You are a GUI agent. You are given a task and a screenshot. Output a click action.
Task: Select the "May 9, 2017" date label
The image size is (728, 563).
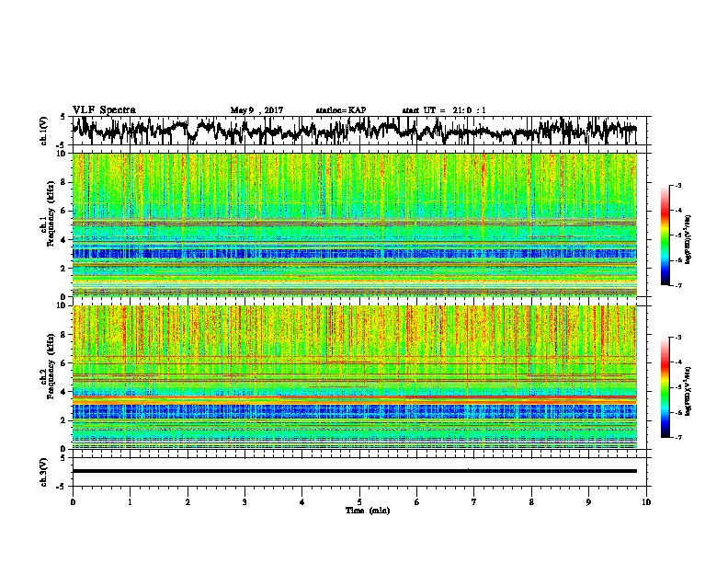coord(256,110)
